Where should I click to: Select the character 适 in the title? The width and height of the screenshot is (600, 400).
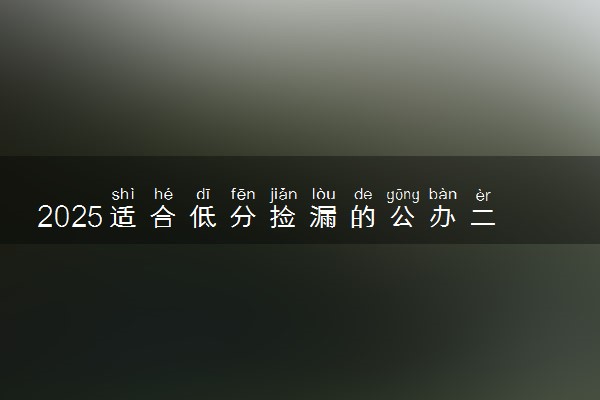click(x=123, y=217)
